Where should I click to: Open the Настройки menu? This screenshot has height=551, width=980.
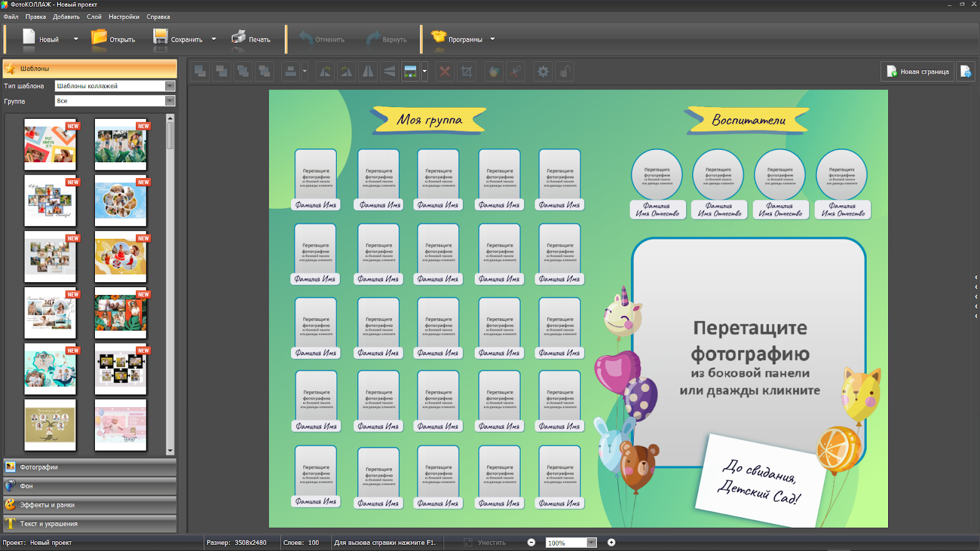tap(124, 17)
